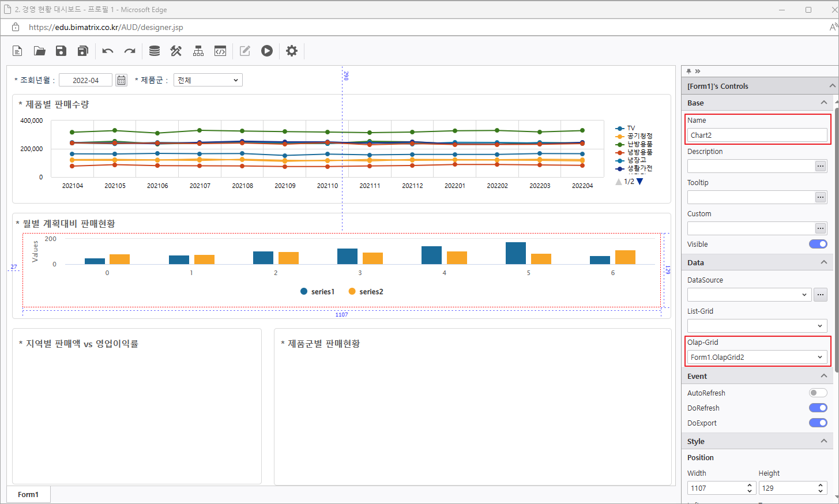Click the DataSource ellipsis button

coord(820,295)
